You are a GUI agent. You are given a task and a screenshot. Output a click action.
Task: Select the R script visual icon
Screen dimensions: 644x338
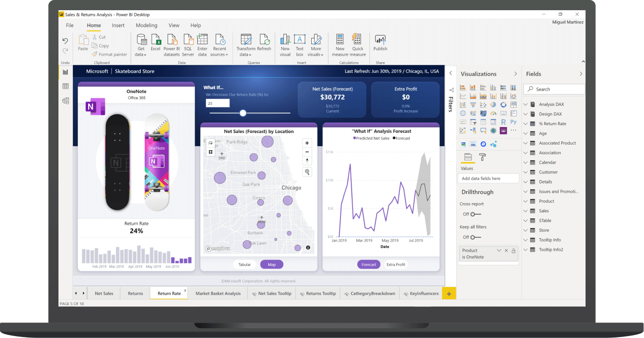503,122
